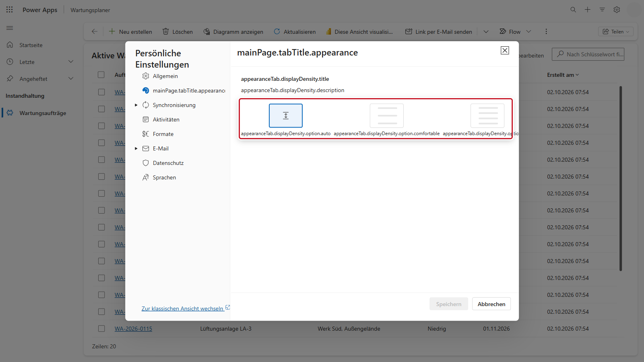This screenshot has width=644, height=362.
Task: Click the plus icon in the header
Action: (588, 10)
